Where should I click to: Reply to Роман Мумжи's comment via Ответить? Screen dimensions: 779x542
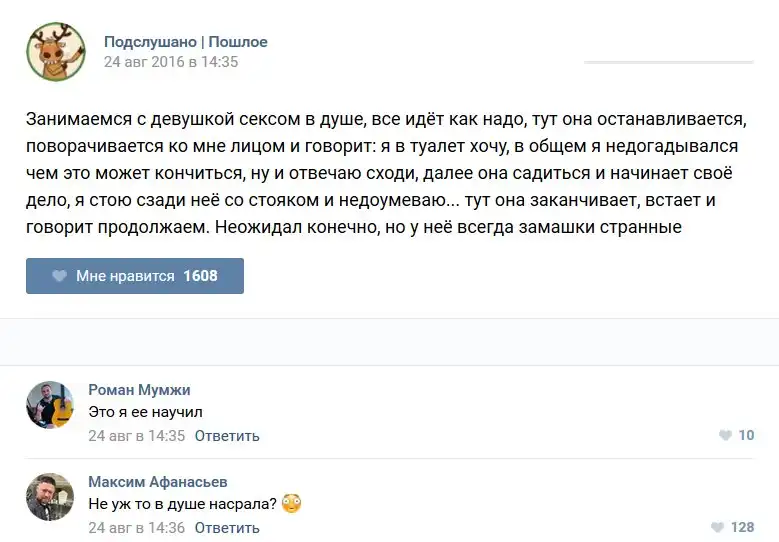[227, 436]
